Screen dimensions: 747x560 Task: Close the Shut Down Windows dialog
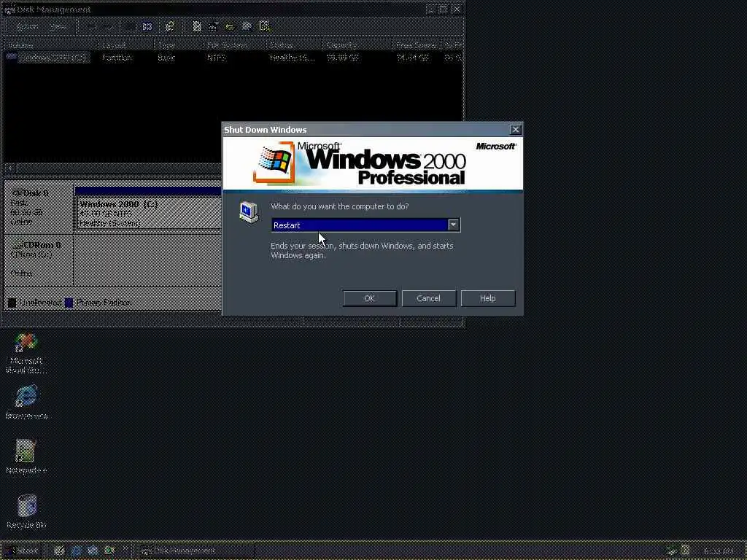click(516, 130)
